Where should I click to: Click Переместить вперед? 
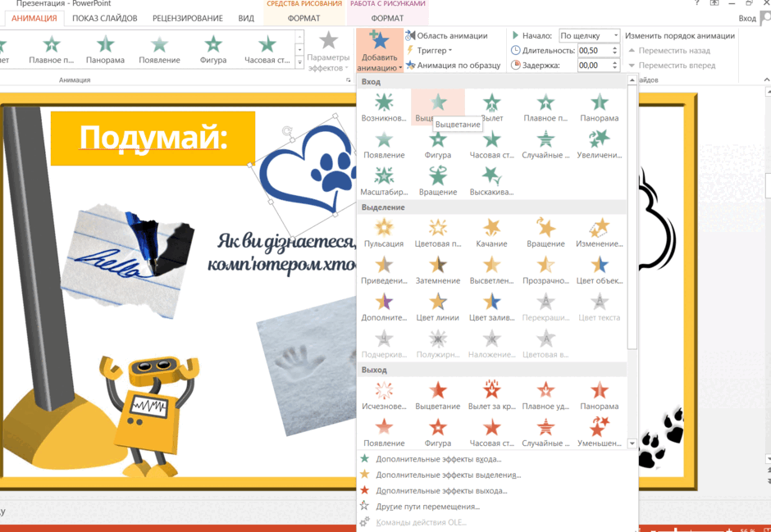click(672, 65)
